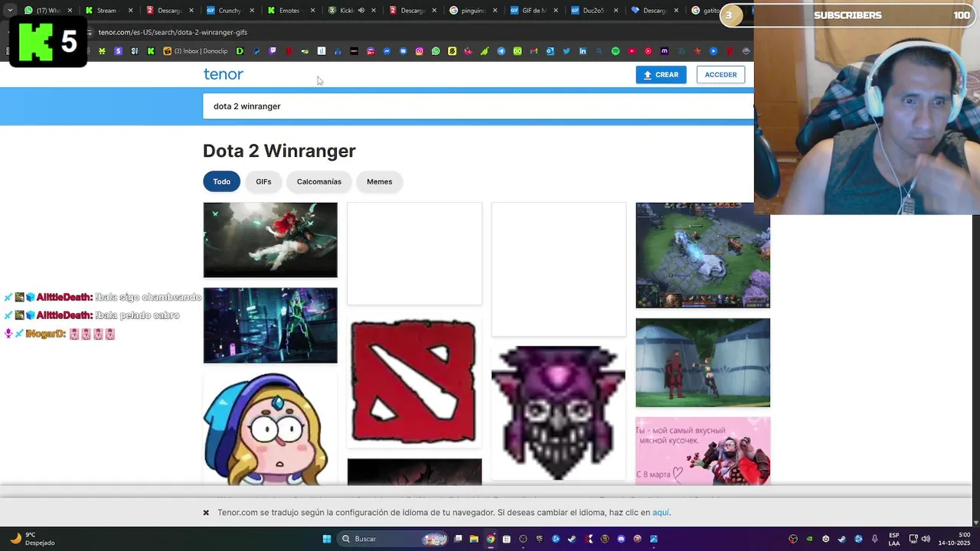This screenshot has width=980, height=551.
Task: Open the Messenger bookmark icon
Action: coord(387,51)
